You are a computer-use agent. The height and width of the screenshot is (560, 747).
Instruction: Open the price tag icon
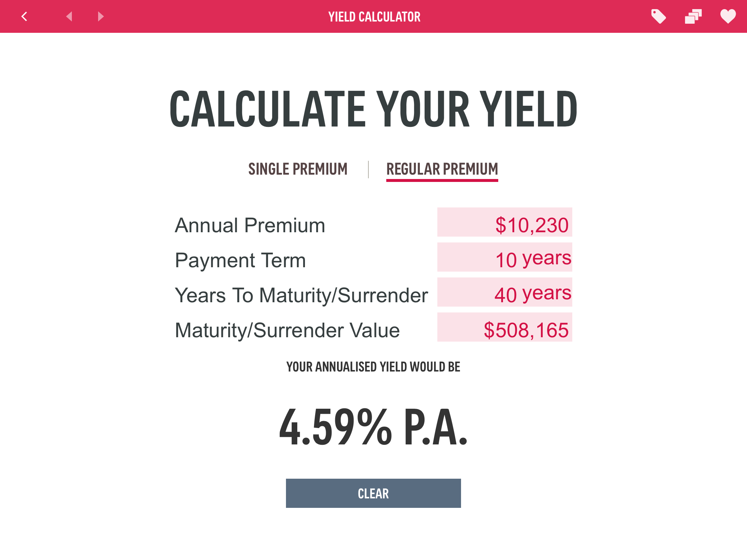[x=658, y=16]
